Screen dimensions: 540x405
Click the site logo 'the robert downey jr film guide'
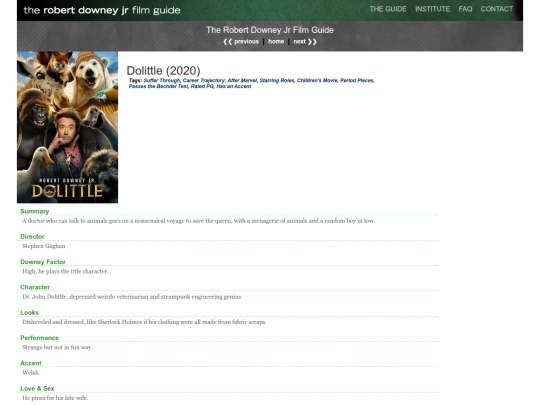(102, 10)
